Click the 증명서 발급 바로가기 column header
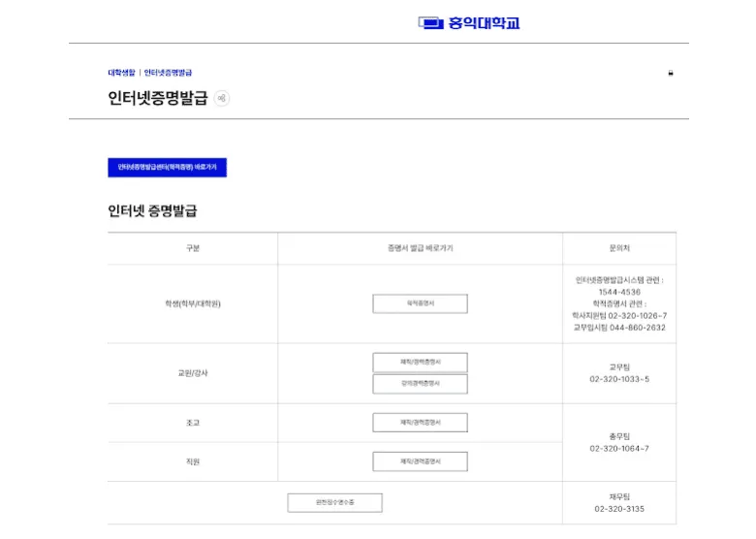The height and width of the screenshot is (539, 756). [420, 248]
